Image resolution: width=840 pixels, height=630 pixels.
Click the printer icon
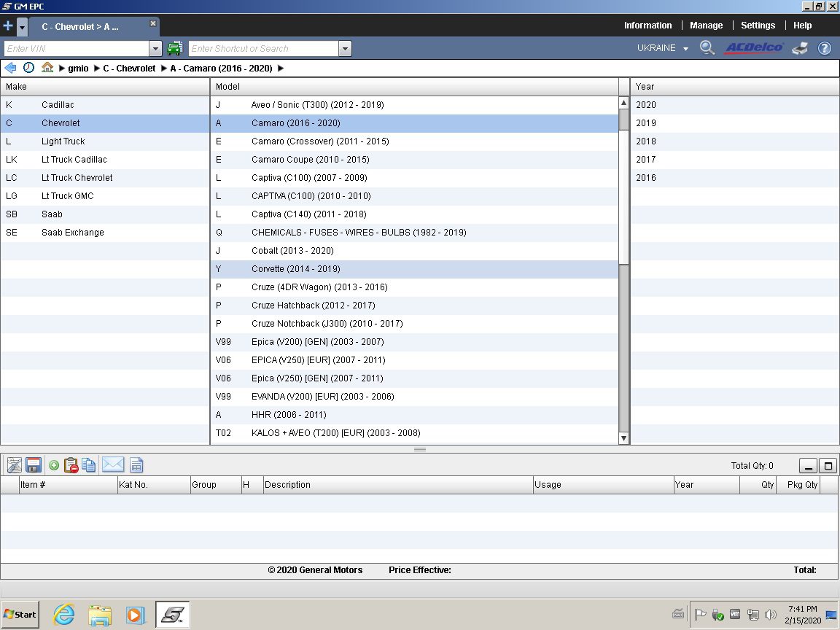pos(800,48)
